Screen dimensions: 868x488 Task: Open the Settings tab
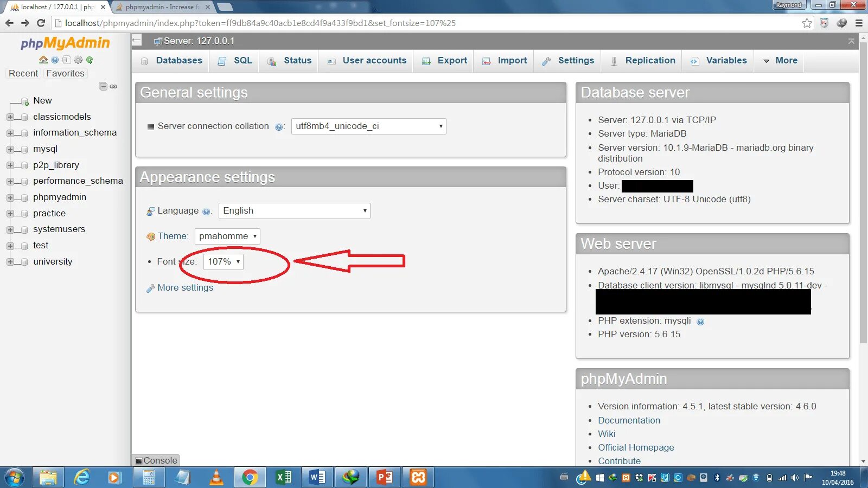click(568, 61)
